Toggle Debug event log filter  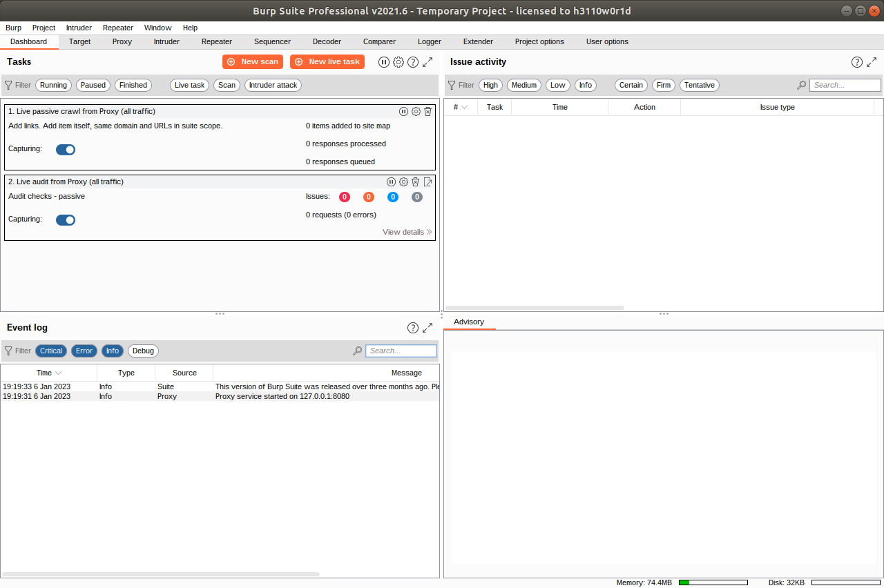pyautogui.click(x=143, y=351)
